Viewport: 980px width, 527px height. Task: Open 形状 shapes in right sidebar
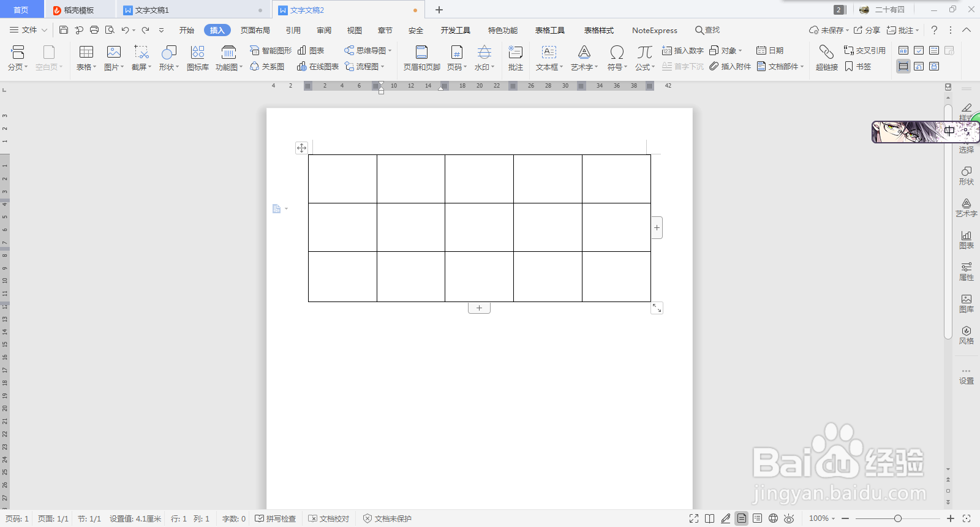point(967,176)
